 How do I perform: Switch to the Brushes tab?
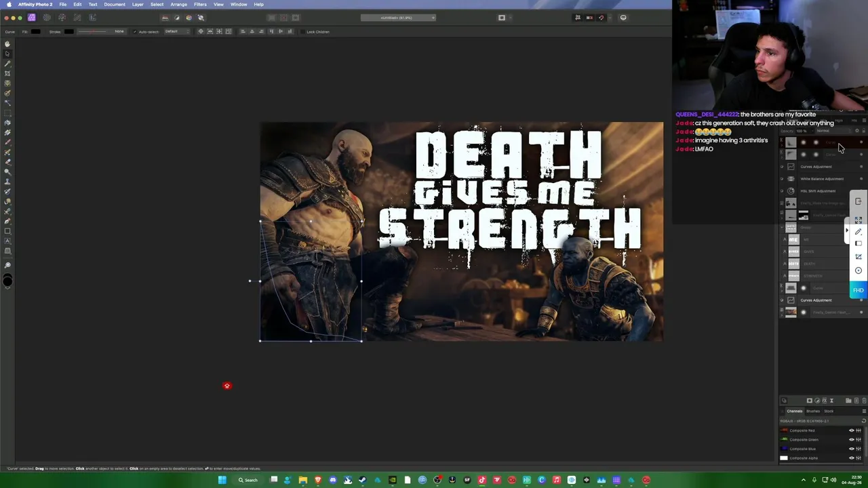click(812, 411)
